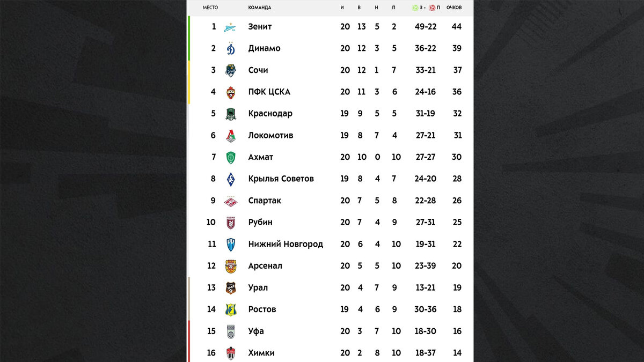Click the МЕСТО column header
This screenshot has height=362, width=644.
pos(210,8)
